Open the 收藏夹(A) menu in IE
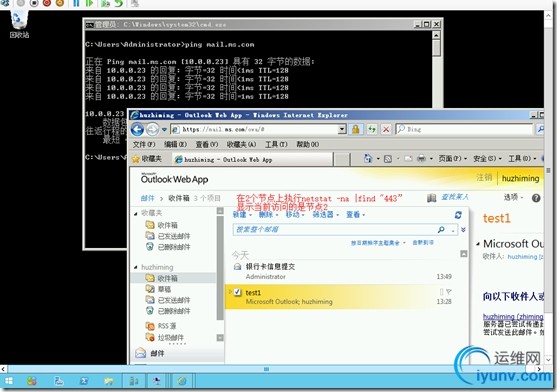Image resolution: width=557 pixels, height=392 pixels. [x=241, y=144]
